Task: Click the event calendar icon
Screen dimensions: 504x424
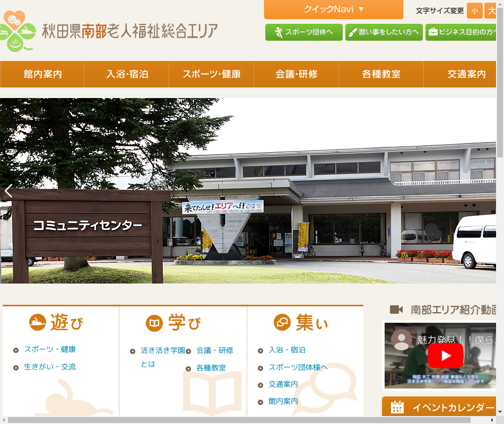Action: [397, 407]
